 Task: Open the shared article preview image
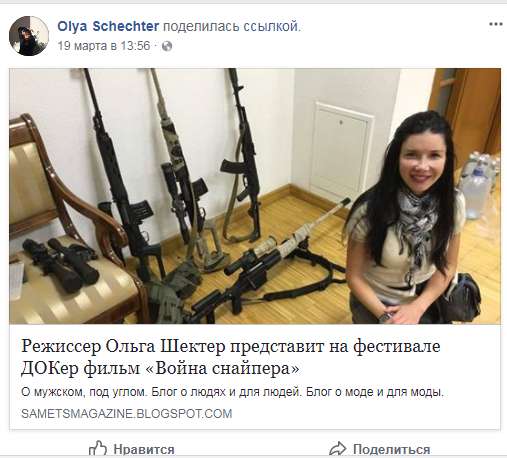[255, 196]
